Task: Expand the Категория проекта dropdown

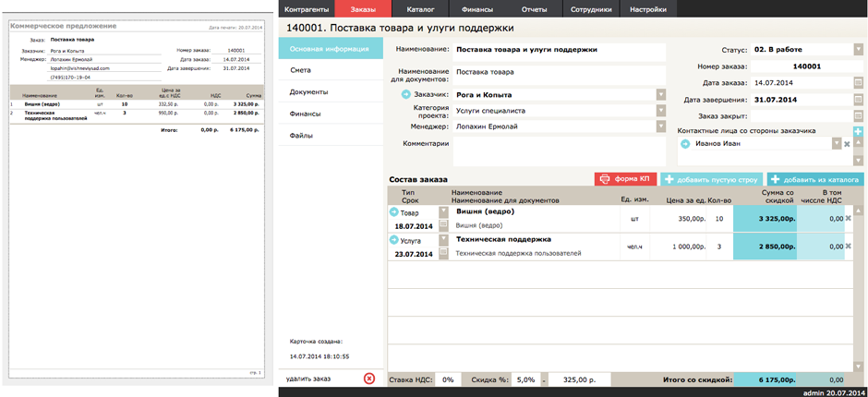Action: tap(661, 111)
